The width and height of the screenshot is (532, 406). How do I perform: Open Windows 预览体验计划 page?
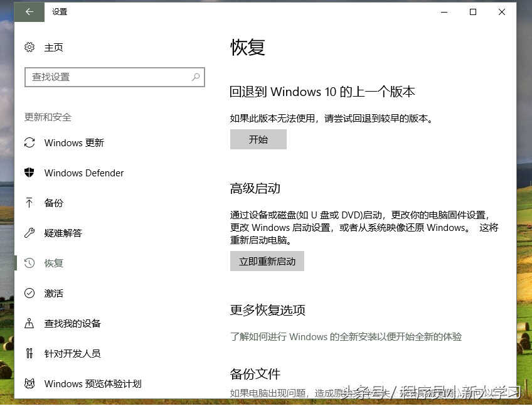point(93,383)
